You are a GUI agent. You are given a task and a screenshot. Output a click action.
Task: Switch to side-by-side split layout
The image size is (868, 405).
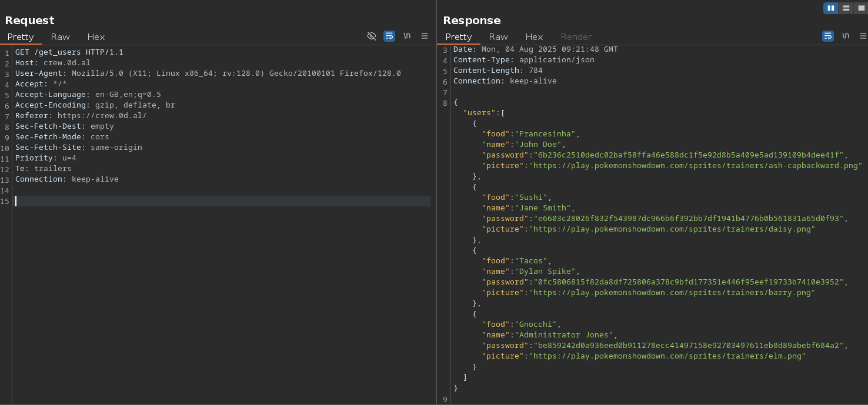(831, 8)
